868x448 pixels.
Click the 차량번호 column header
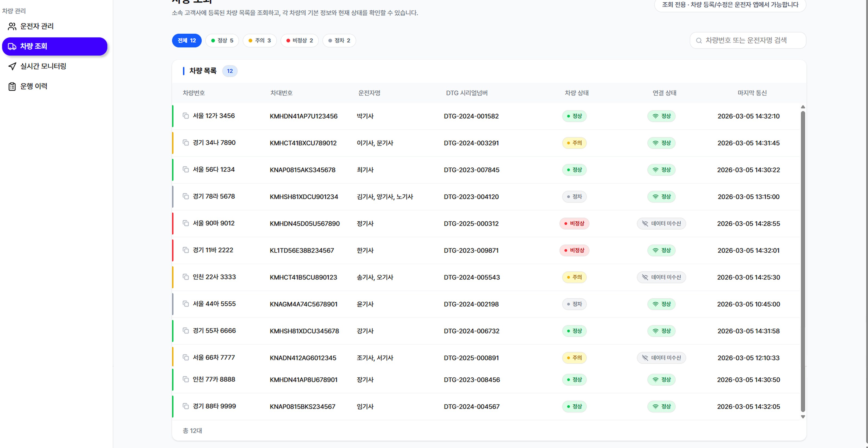194,93
